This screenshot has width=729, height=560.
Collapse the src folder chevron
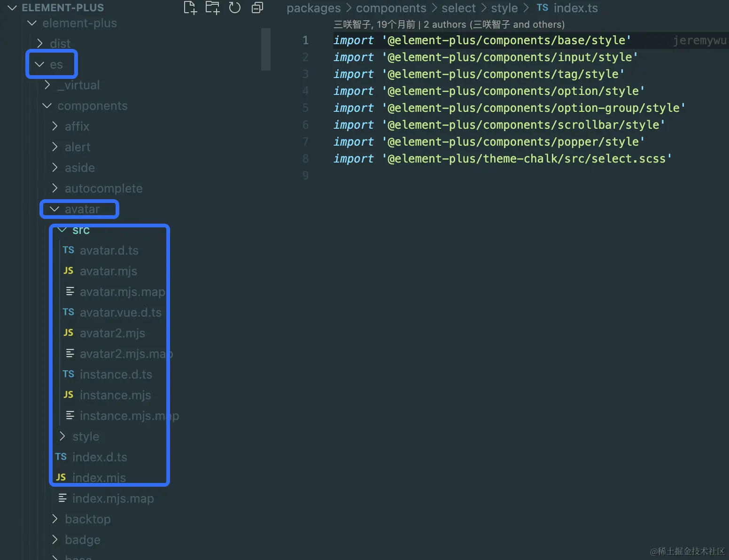tap(62, 230)
